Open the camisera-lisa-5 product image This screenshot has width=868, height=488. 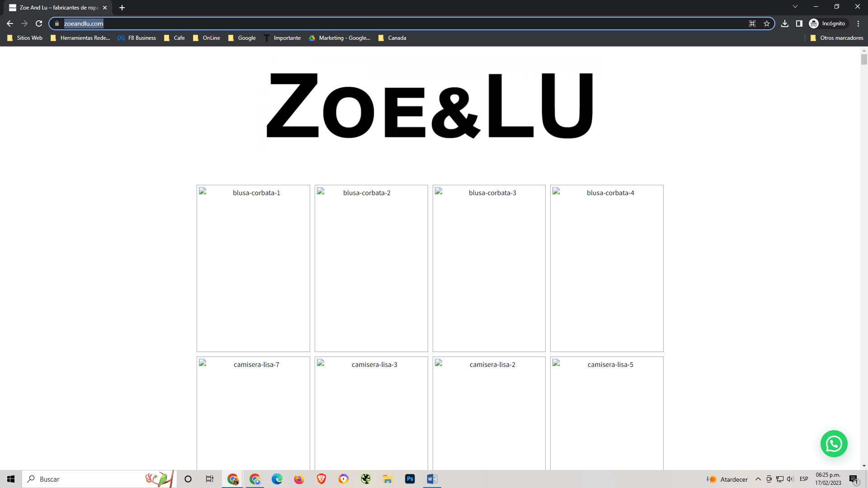[x=607, y=413]
